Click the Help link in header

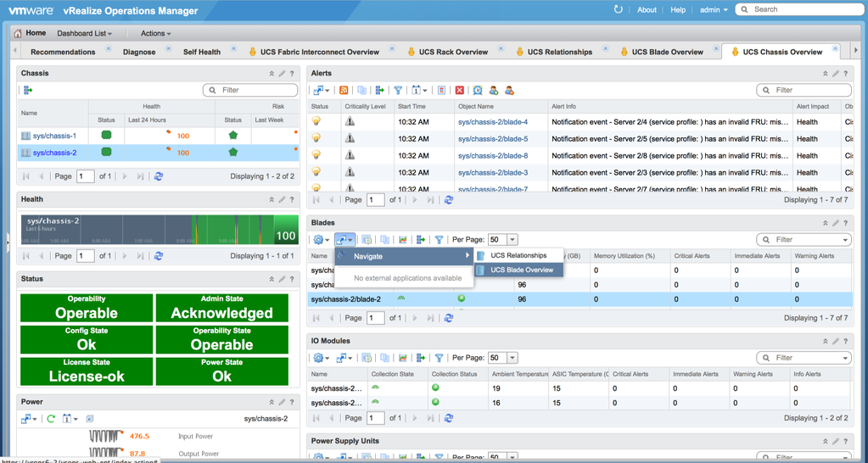678,9
